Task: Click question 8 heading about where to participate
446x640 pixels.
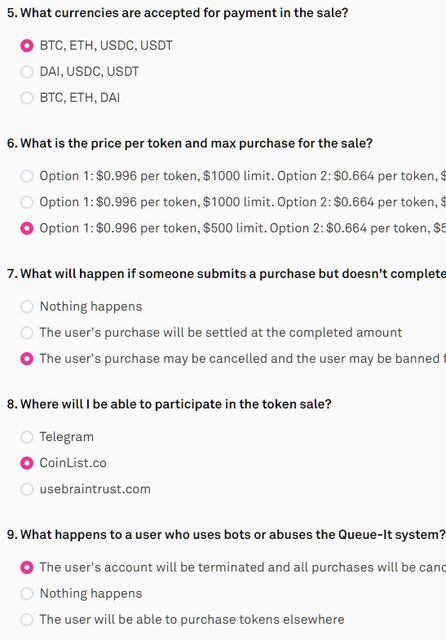Action: 169,404
